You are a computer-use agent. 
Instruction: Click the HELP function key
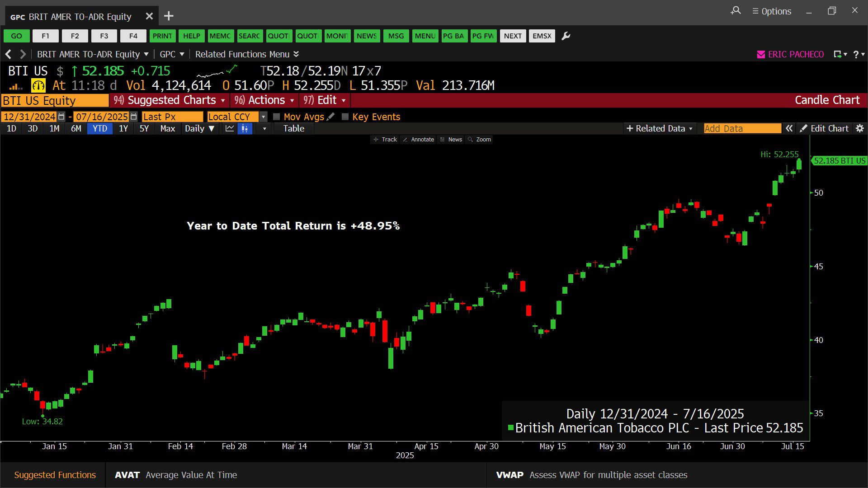192,36
